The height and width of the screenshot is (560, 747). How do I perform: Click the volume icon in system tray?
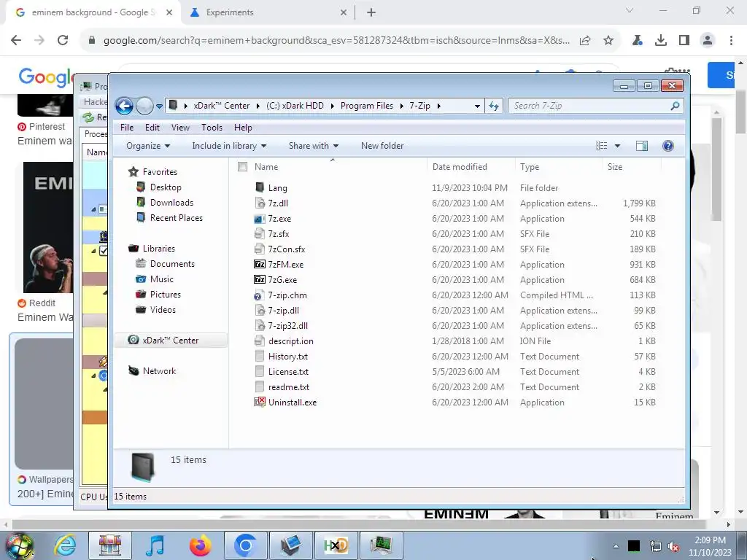[x=673, y=547]
